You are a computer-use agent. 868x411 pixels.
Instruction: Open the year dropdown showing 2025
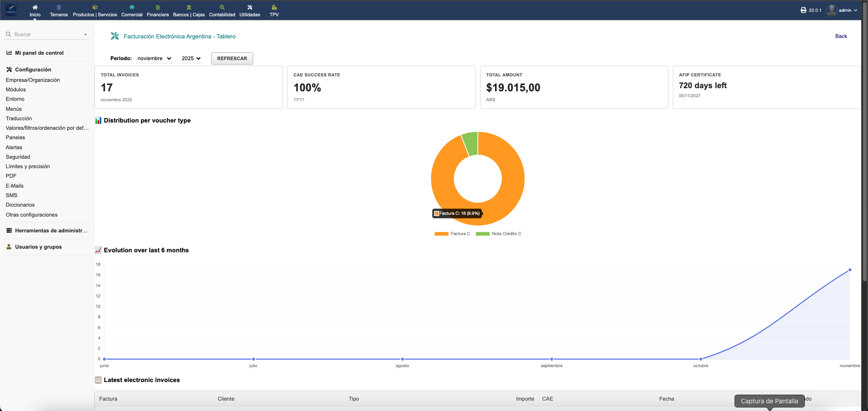pyautogui.click(x=191, y=58)
